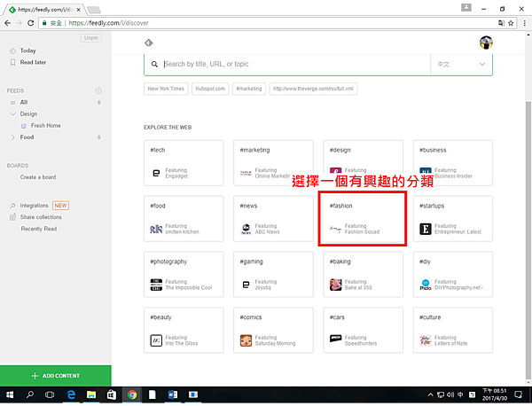532x406 pixels.
Task: Open the #tech topic card
Action: 184,163
